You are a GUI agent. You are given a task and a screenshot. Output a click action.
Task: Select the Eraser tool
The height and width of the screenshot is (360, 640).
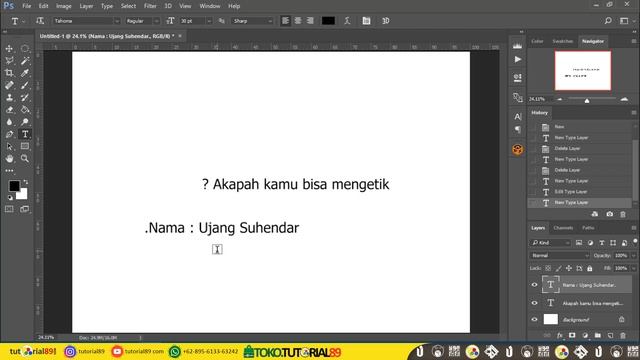click(x=9, y=110)
